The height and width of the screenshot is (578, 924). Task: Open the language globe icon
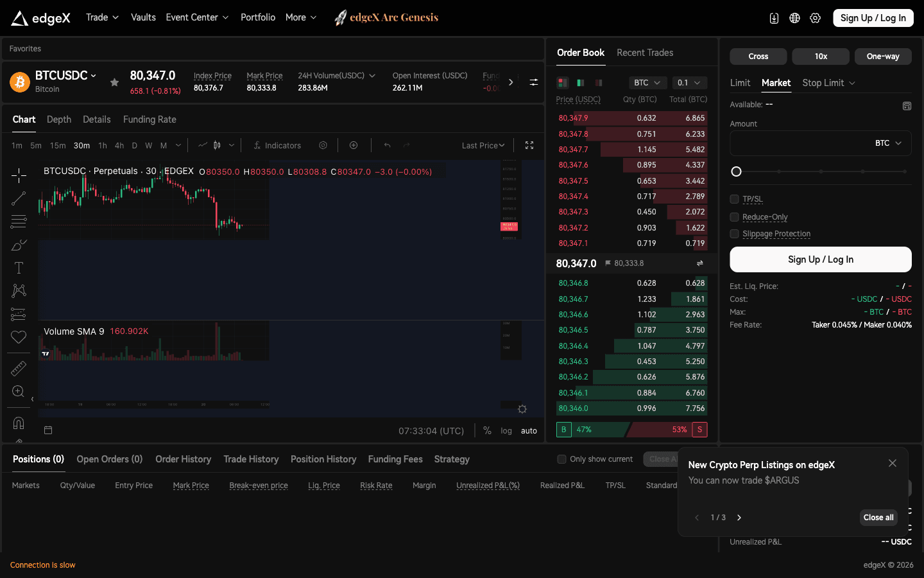(794, 18)
